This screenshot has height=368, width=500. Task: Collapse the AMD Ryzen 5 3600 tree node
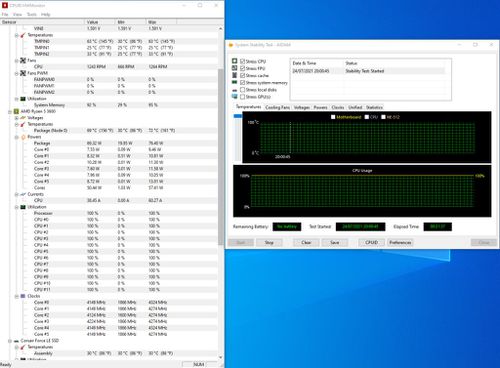click(10, 111)
